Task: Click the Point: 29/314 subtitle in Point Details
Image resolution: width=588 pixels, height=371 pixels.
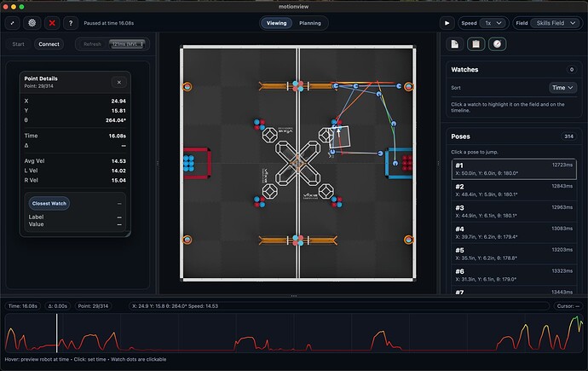Action: (x=39, y=86)
